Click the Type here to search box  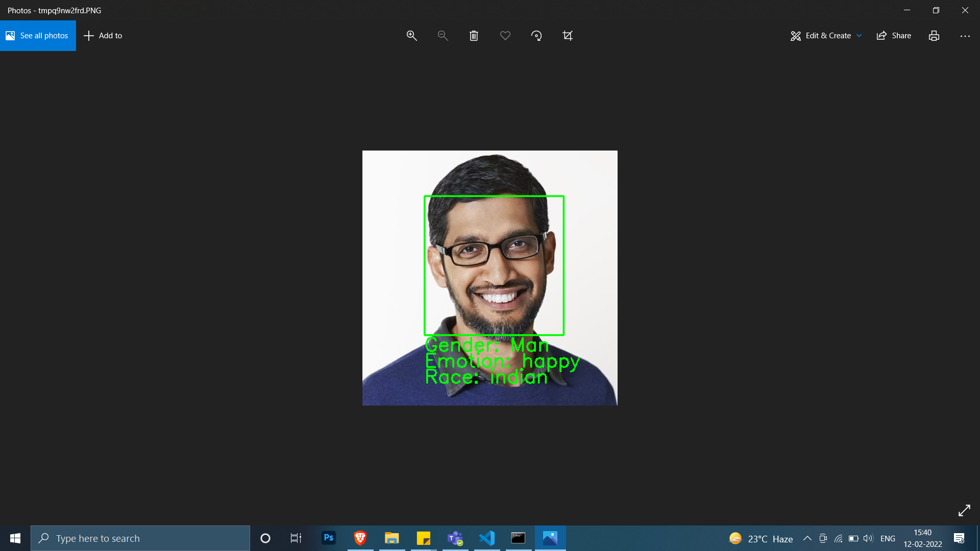140,538
